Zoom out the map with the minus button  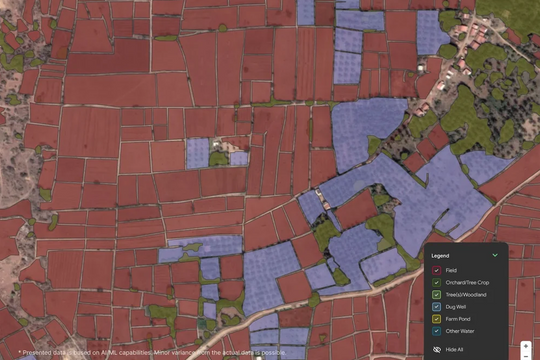[x=526, y=356]
